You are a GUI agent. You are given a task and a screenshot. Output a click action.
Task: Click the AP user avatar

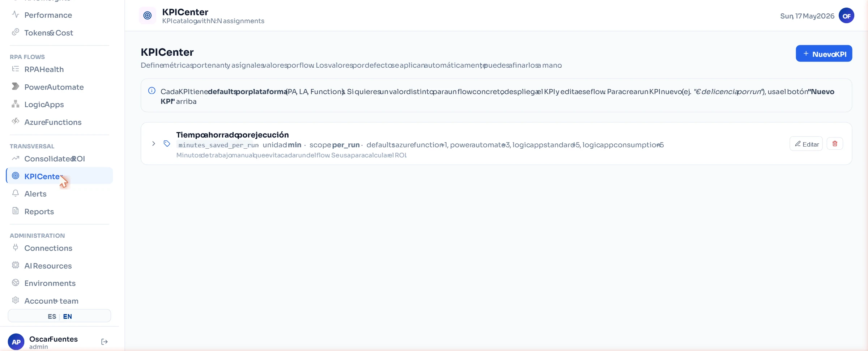point(16,342)
